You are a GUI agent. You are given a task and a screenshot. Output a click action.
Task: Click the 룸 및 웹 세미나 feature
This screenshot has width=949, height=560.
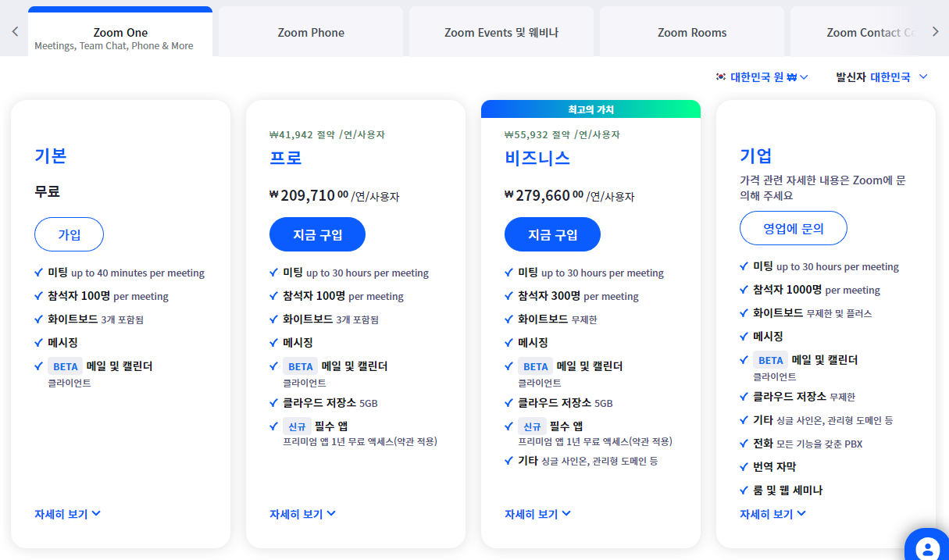click(787, 490)
